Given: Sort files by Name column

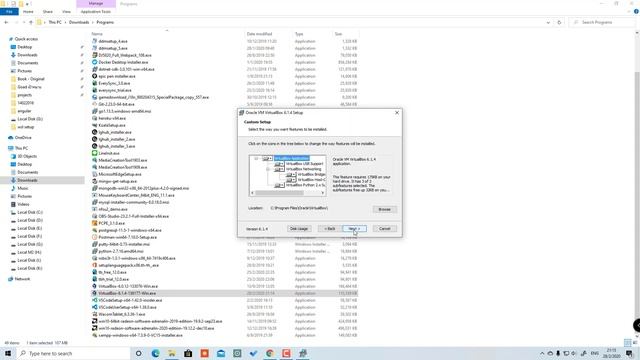Looking at the screenshot, I should [x=97, y=34].
